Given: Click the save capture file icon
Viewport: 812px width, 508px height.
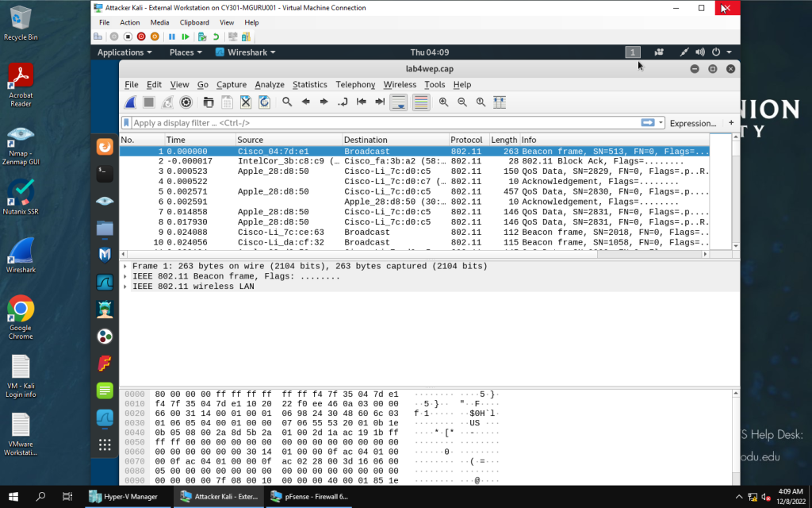Looking at the screenshot, I should [x=227, y=102].
